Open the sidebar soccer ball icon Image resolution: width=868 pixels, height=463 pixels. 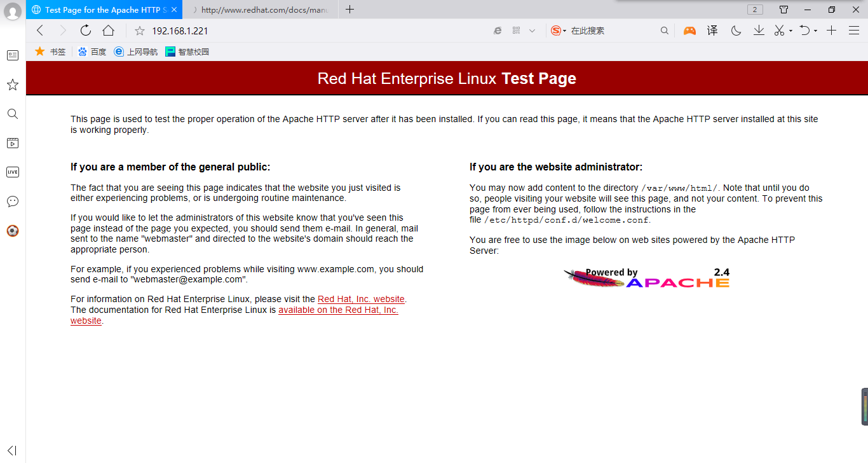tap(13, 231)
